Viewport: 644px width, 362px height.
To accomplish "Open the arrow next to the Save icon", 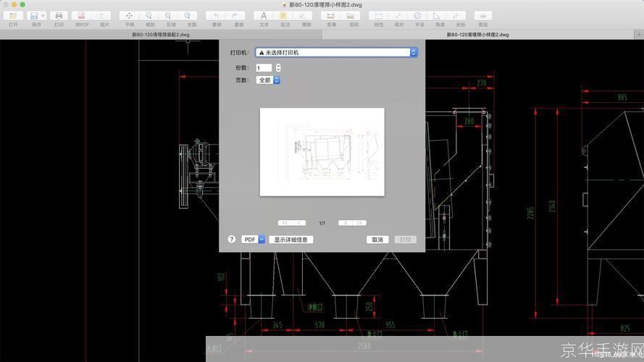I will tap(43, 16).
